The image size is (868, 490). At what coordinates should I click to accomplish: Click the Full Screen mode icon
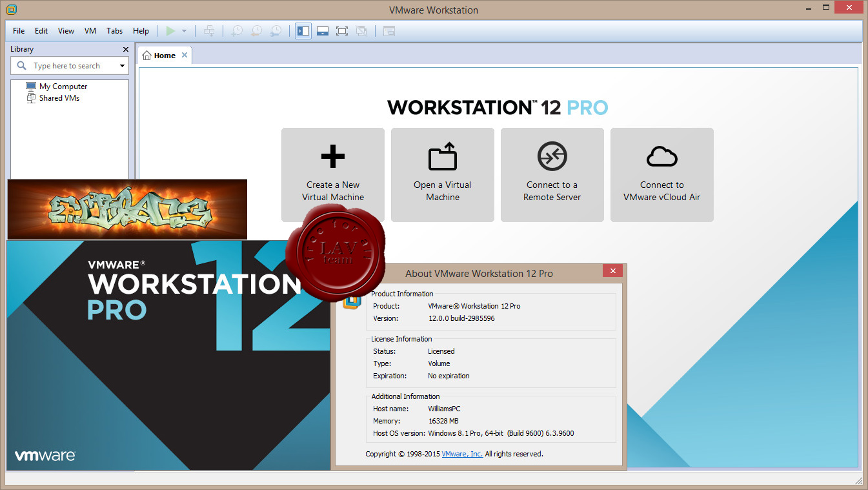tap(342, 31)
